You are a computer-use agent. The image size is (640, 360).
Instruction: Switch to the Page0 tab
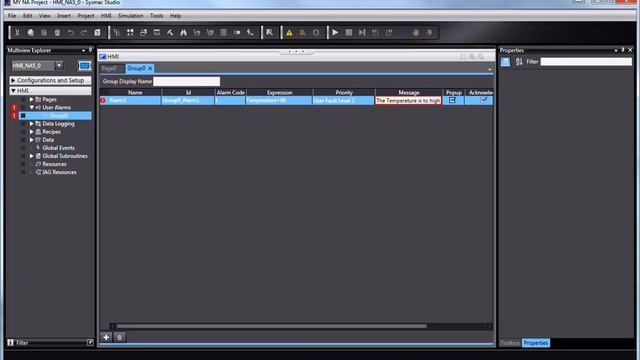click(109, 68)
